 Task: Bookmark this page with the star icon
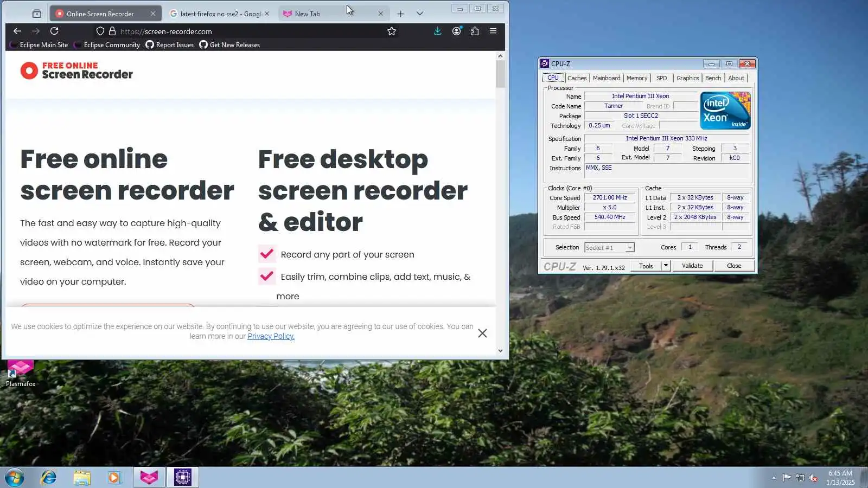click(392, 31)
